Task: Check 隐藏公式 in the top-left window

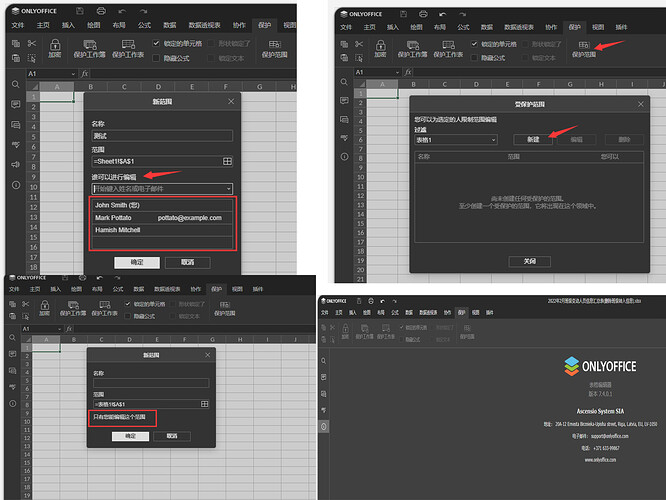Action: point(156,58)
